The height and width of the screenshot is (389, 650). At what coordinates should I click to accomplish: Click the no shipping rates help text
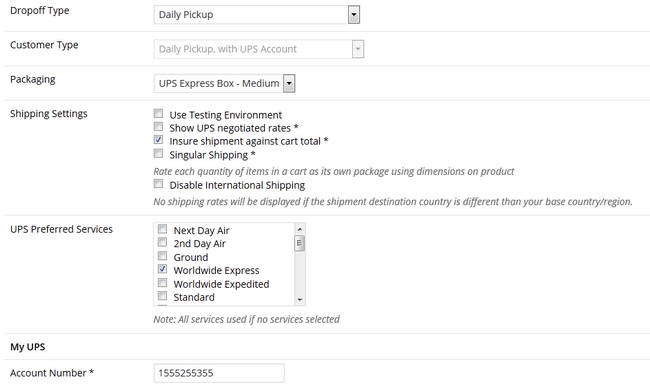click(393, 202)
